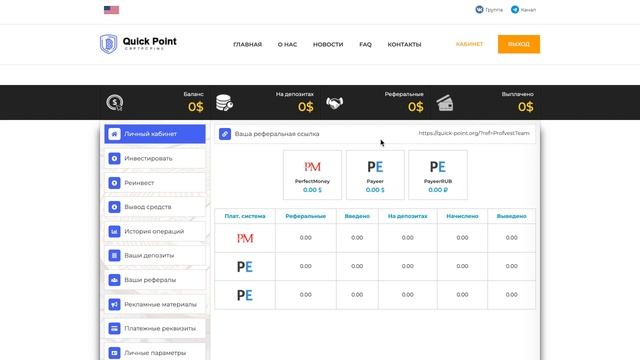Click the list icon beside Ваши депозиты
Viewport: 640px width, 360px height.
(114, 256)
